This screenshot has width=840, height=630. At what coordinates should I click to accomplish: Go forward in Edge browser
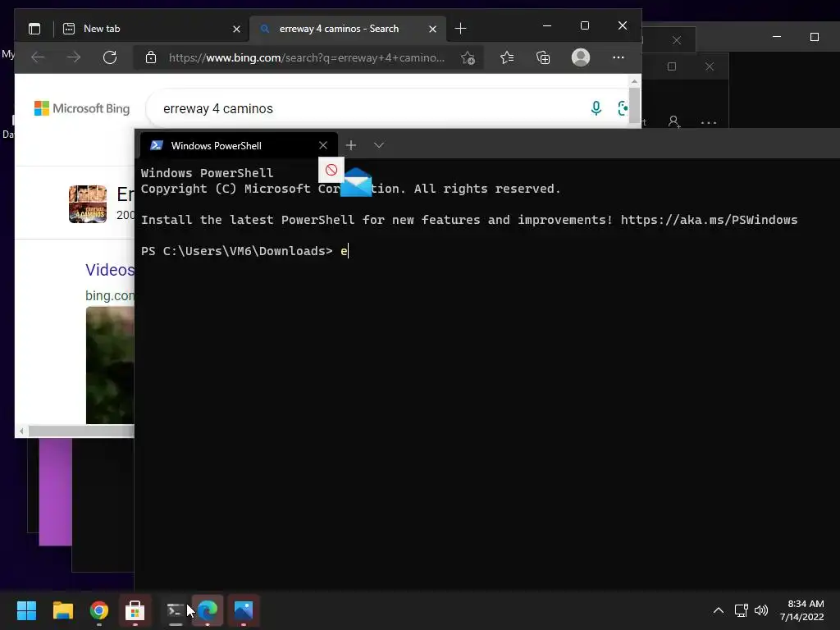[74, 57]
